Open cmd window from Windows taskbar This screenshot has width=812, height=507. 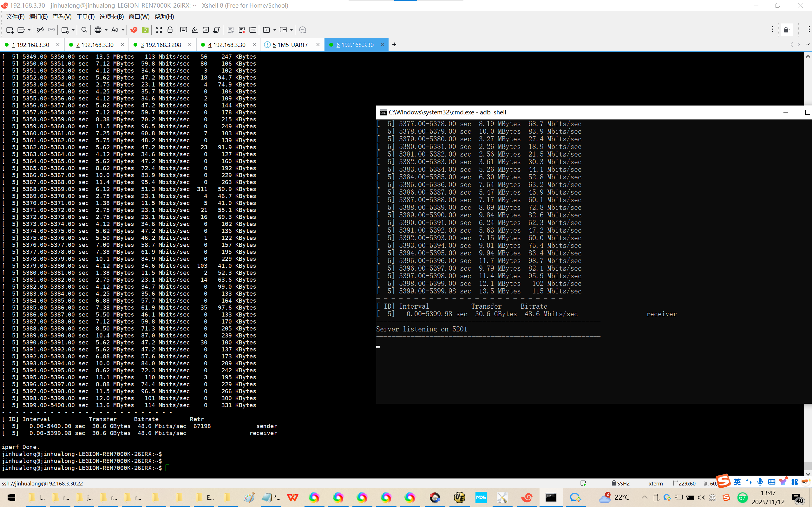(551, 497)
